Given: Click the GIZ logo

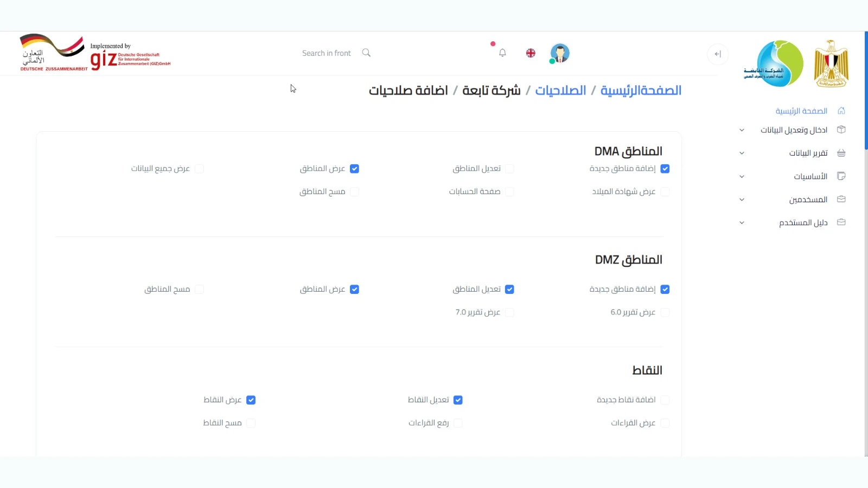Looking at the screenshot, I should (130, 57).
